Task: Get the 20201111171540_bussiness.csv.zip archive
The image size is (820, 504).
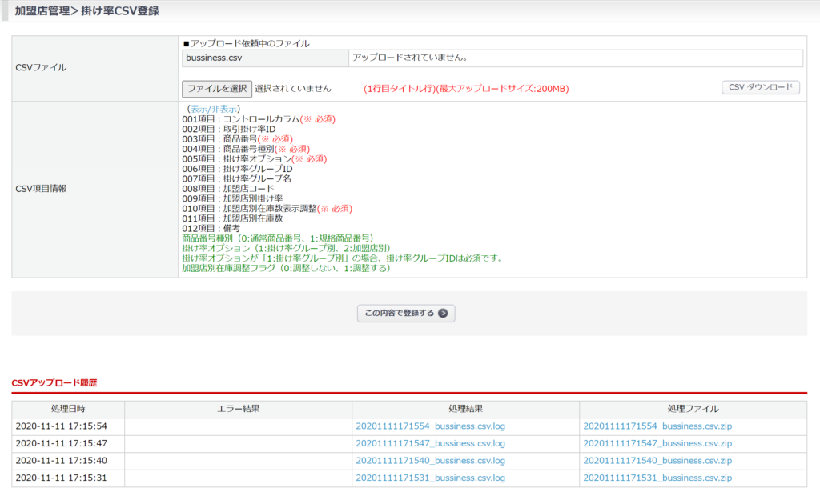Action: click(x=657, y=461)
